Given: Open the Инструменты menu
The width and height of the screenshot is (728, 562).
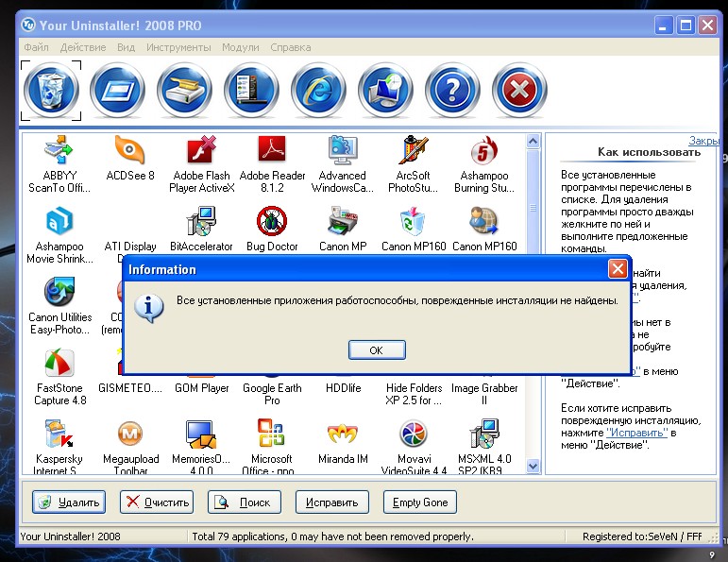Looking at the screenshot, I should (x=178, y=47).
